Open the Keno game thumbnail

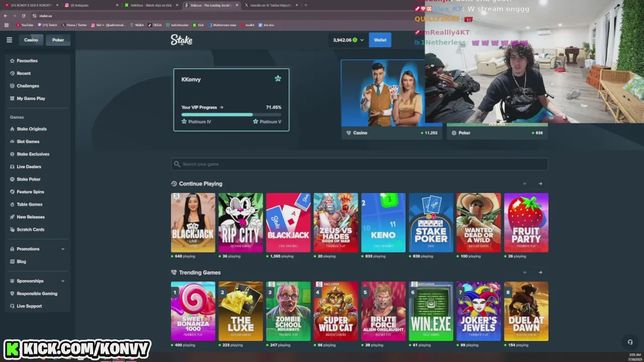click(383, 223)
